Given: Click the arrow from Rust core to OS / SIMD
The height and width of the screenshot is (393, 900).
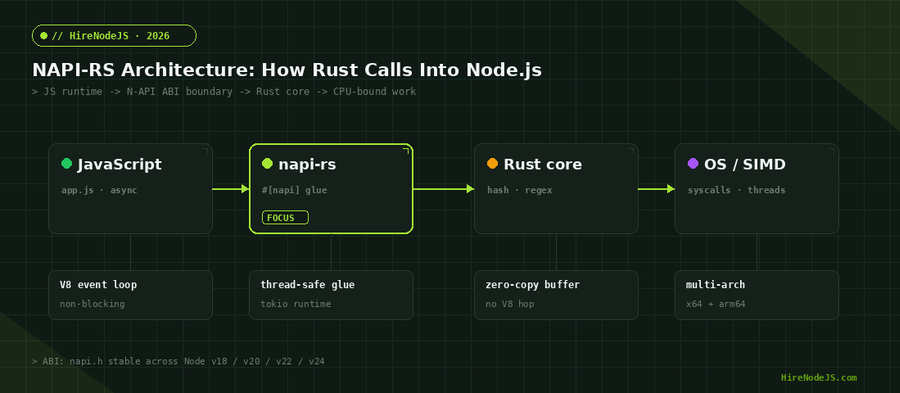Looking at the screenshot, I should (x=656, y=189).
